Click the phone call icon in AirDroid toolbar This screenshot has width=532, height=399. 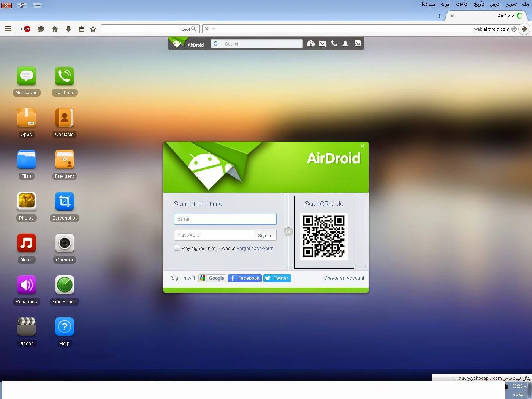tap(334, 44)
